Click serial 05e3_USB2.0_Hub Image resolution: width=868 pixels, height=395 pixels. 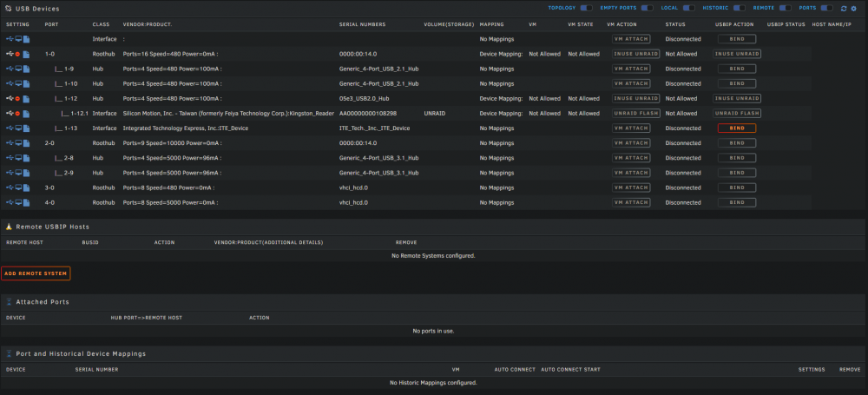coord(365,99)
